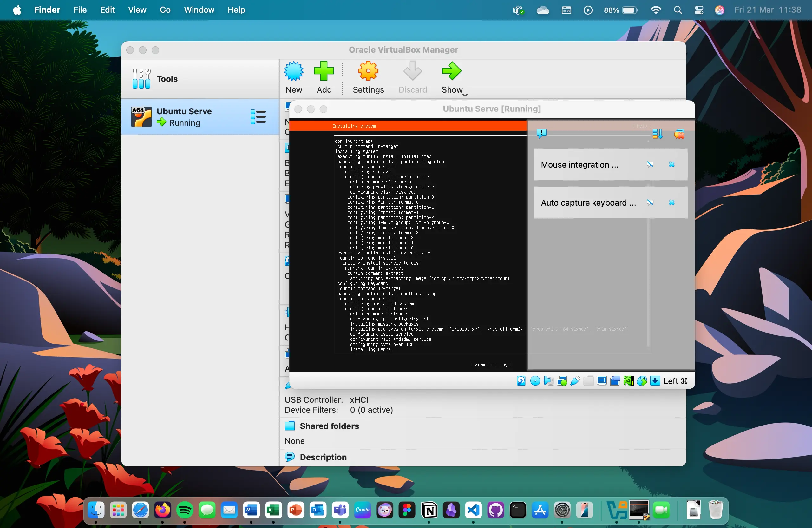Click the Shared folders section header
Screen dimensions: 812x528
(x=329, y=426)
